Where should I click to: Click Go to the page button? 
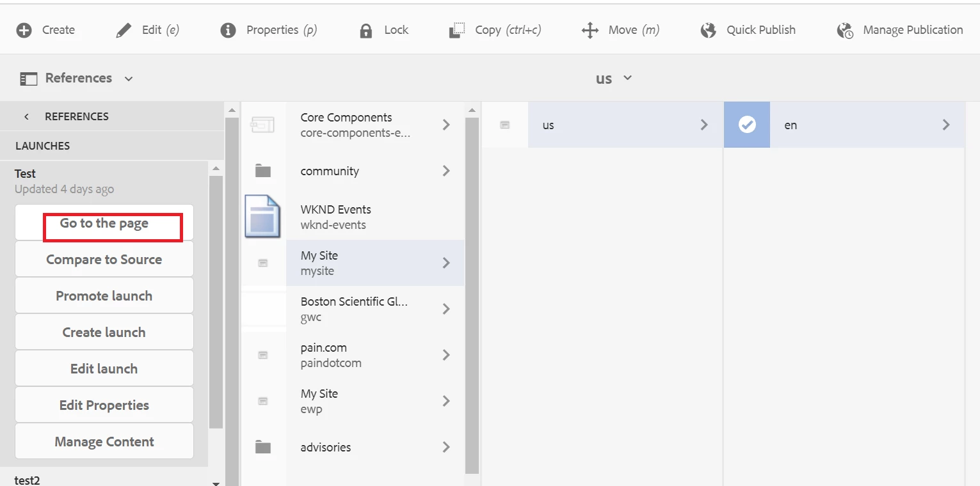pos(104,223)
